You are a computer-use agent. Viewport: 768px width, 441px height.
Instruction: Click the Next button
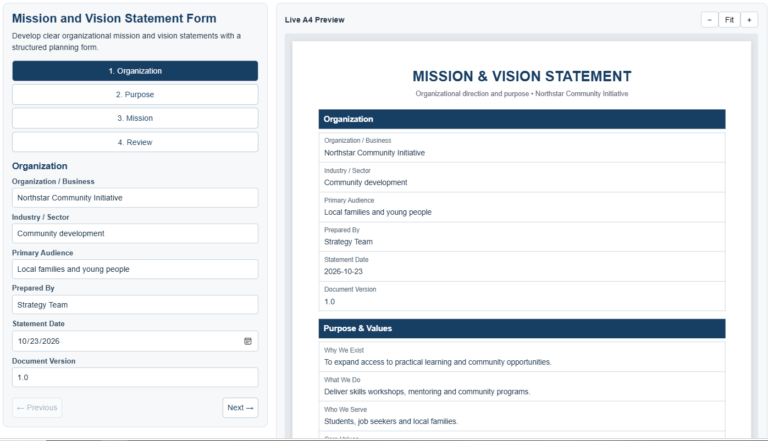point(240,408)
